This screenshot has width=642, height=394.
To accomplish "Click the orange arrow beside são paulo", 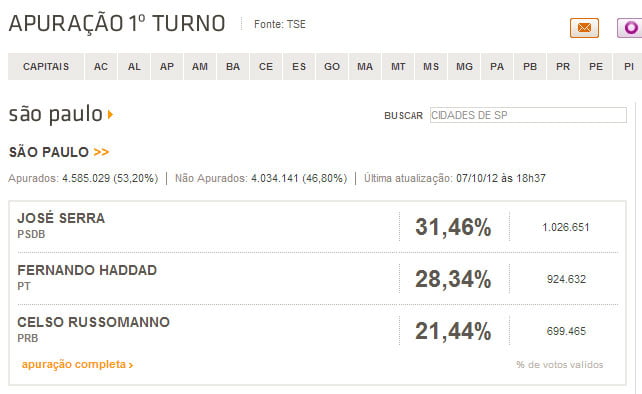I will click(110, 114).
